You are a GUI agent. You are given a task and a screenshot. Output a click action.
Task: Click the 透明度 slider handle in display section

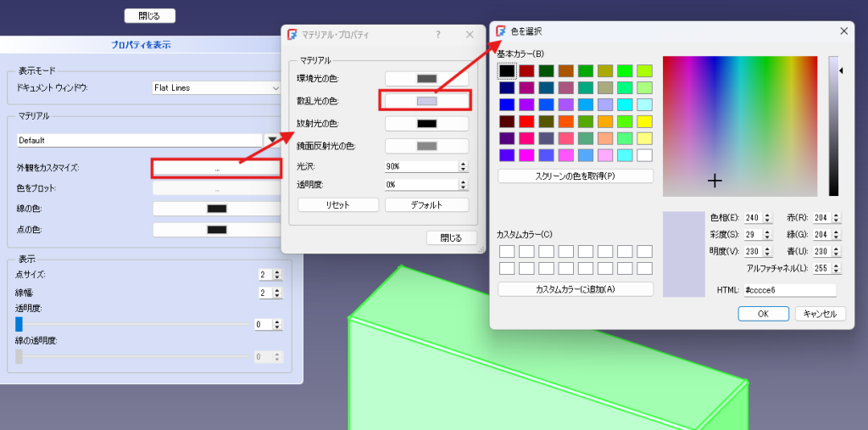[19, 324]
